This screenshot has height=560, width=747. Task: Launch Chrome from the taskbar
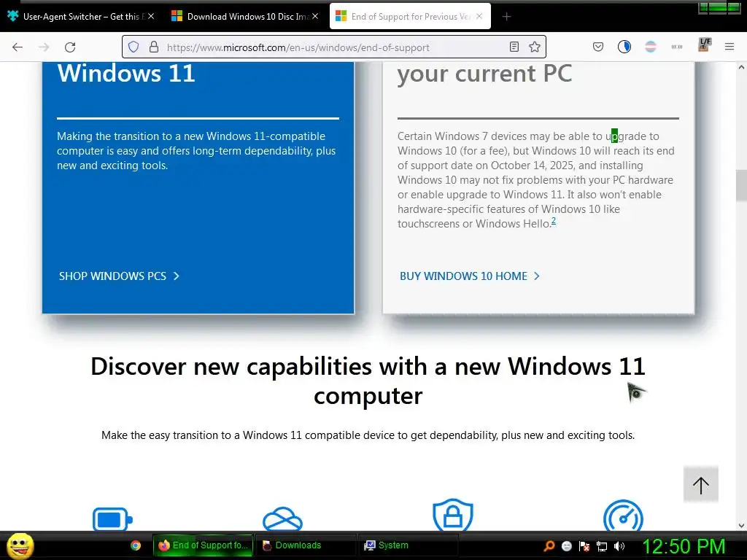(x=136, y=545)
